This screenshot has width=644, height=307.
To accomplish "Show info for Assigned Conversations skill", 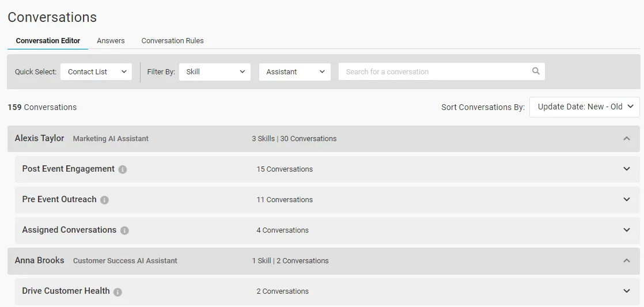I will point(124,230).
